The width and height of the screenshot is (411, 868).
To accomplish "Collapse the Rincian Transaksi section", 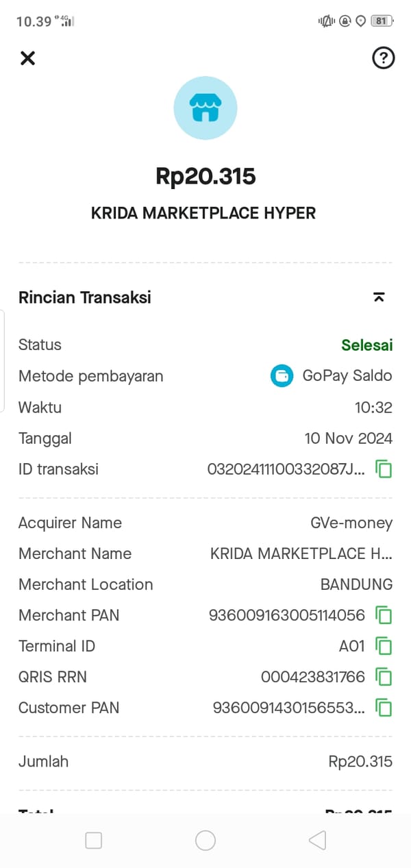I will click(378, 297).
